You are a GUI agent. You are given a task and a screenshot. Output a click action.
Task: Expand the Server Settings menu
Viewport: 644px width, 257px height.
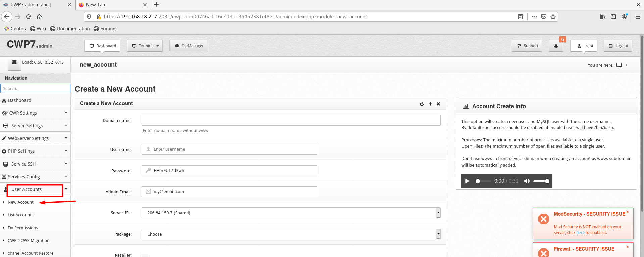click(x=35, y=126)
